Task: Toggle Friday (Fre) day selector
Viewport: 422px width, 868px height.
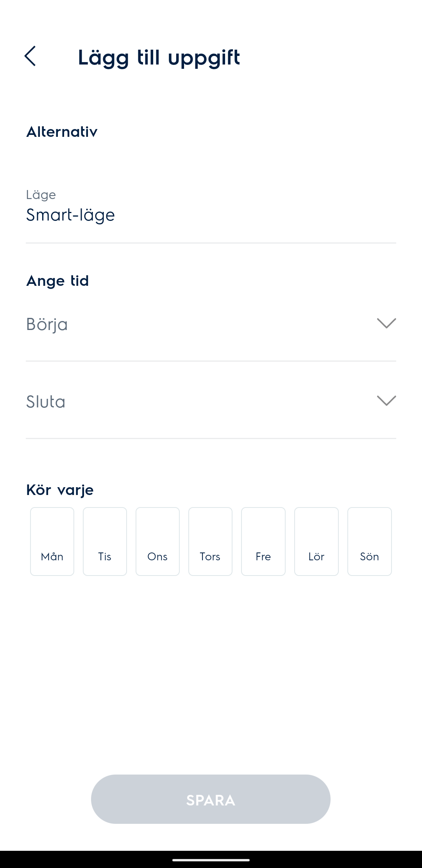Action: 263,541
